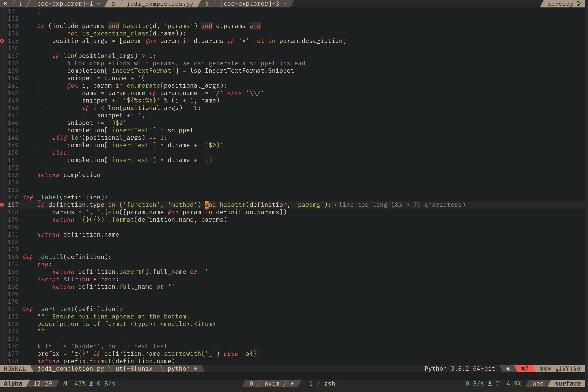
Task: Click 'except AttributeError:' on line 167
Action: (x=78, y=279)
